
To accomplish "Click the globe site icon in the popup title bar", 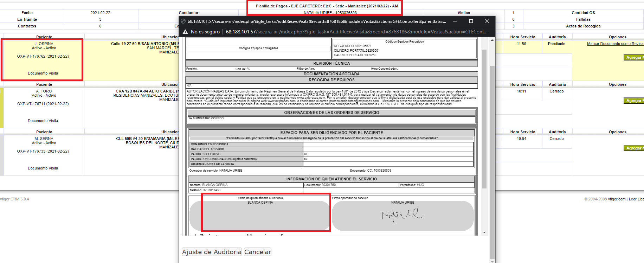I will pyautogui.click(x=183, y=21).
